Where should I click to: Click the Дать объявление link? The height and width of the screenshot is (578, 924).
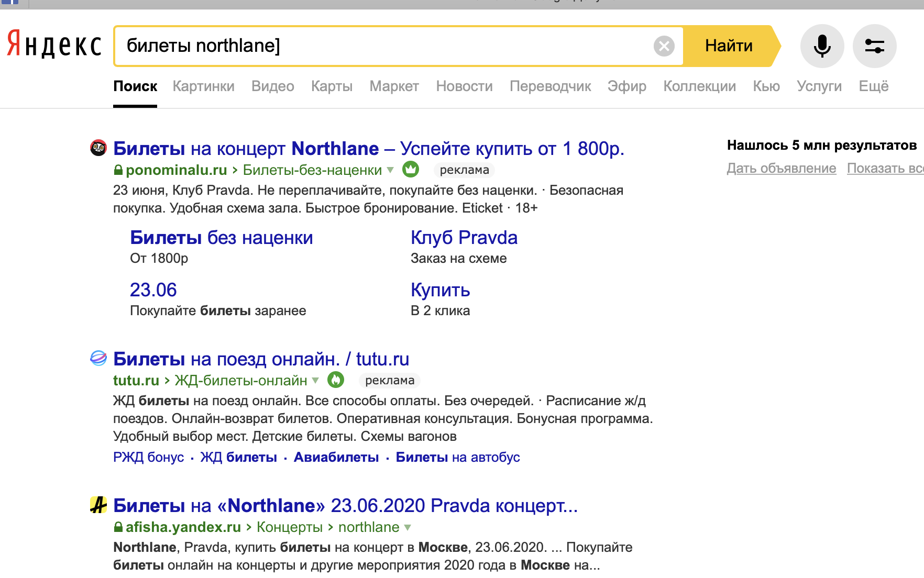[782, 168]
